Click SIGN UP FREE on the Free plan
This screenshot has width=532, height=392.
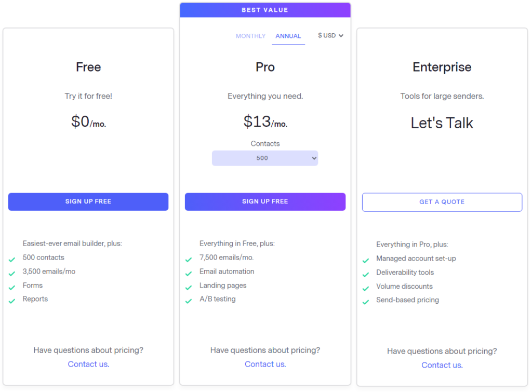pos(88,201)
